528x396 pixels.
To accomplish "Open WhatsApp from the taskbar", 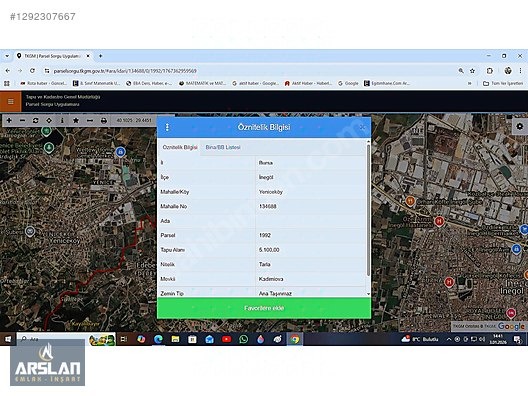I will point(243,339).
